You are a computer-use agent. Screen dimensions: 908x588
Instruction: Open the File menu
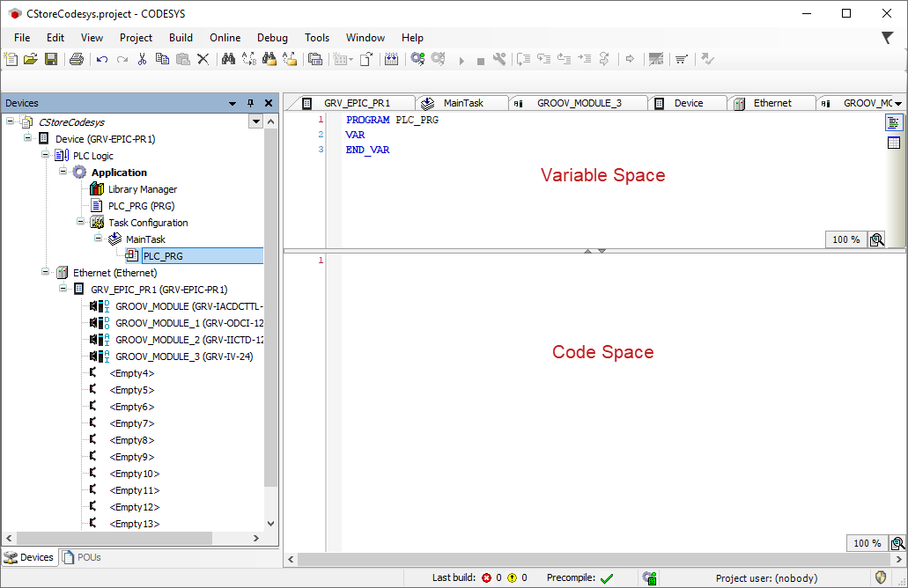click(22, 38)
